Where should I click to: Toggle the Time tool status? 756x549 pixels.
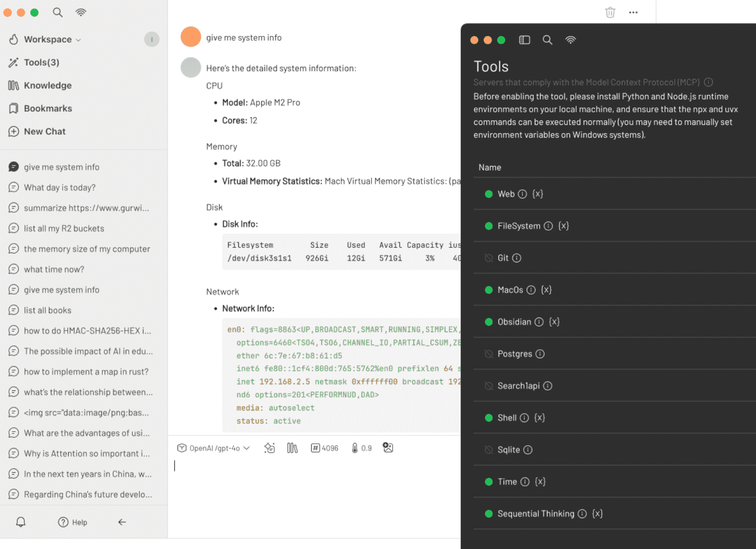coord(489,482)
